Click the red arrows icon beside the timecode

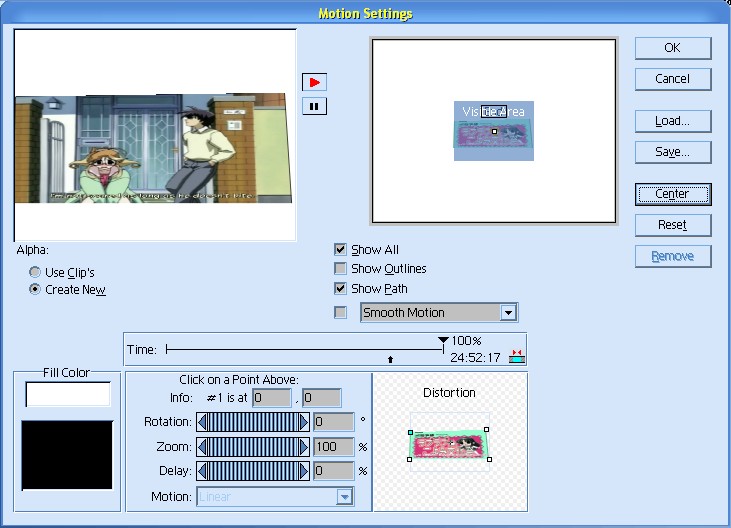pyautogui.click(x=517, y=356)
